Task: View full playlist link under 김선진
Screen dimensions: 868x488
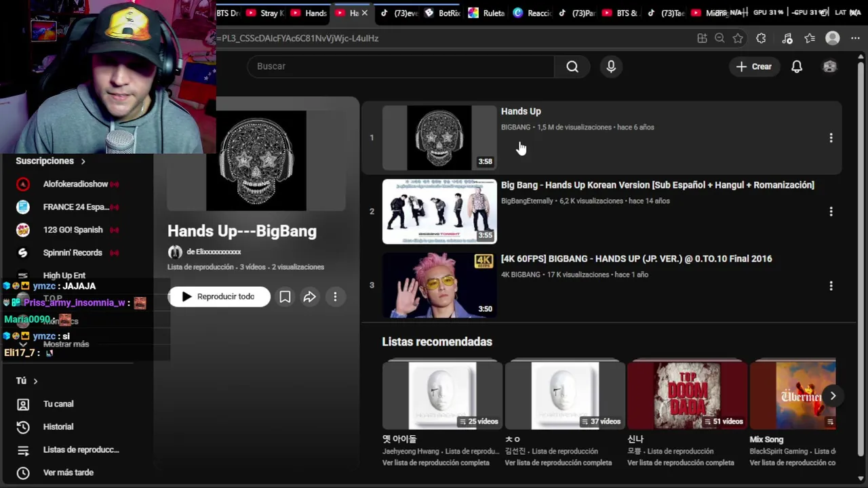Action: coord(558,463)
